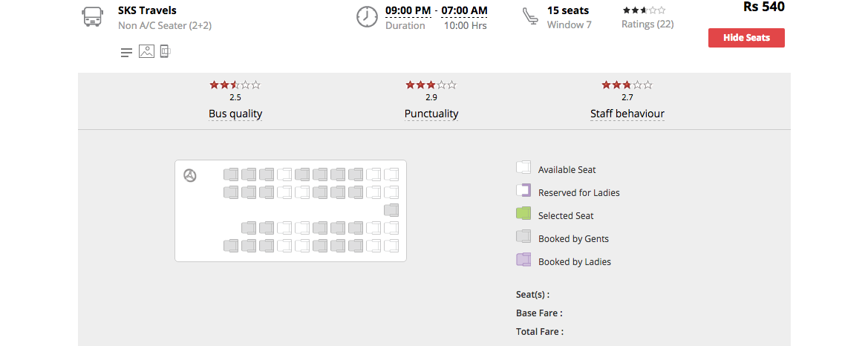Click the Punctuality rating label

point(431,114)
